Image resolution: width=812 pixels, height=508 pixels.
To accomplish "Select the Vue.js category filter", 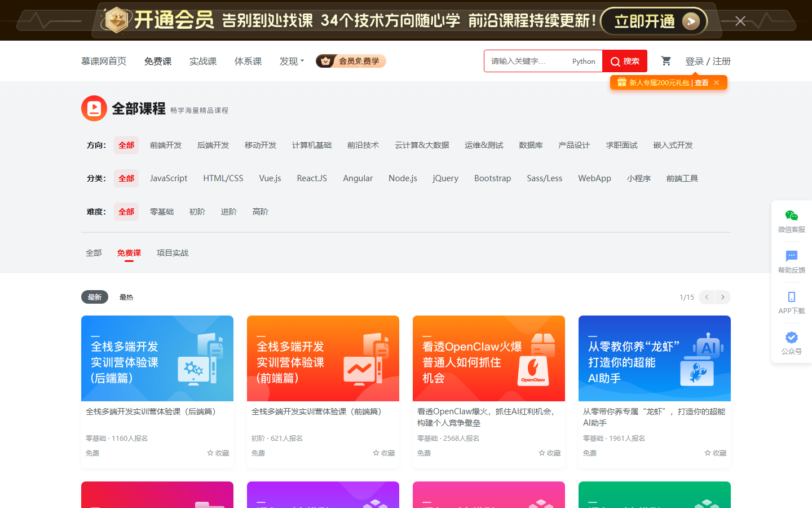I will point(270,178).
